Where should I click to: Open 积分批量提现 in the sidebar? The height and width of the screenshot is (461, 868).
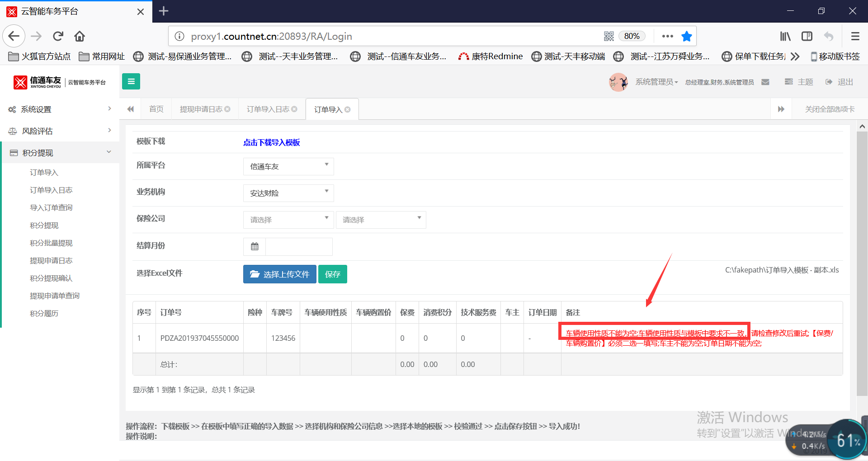[x=51, y=243]
